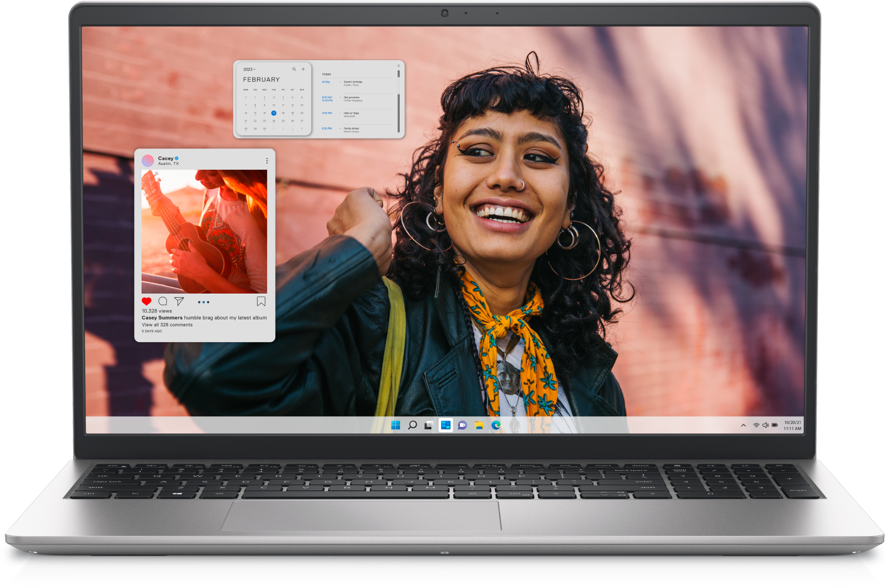887x588 pixels.
Task: Open the Windows Start menu
Action: [x=395, y=425]
